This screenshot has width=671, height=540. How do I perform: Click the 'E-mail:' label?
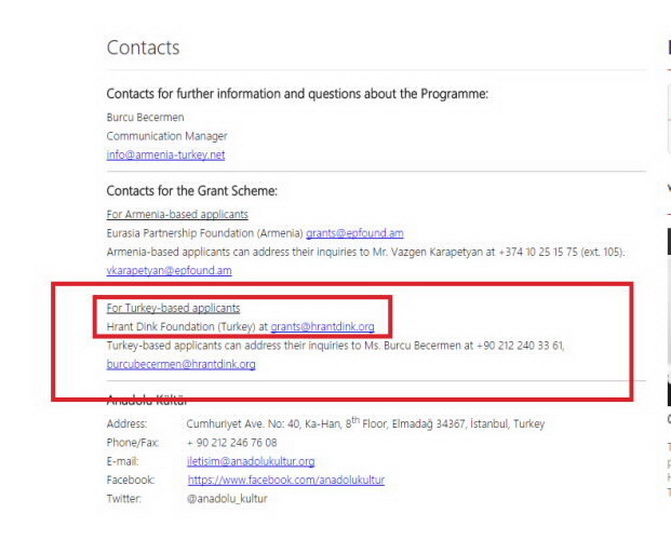pyautogui.click(x=122, y=461)
